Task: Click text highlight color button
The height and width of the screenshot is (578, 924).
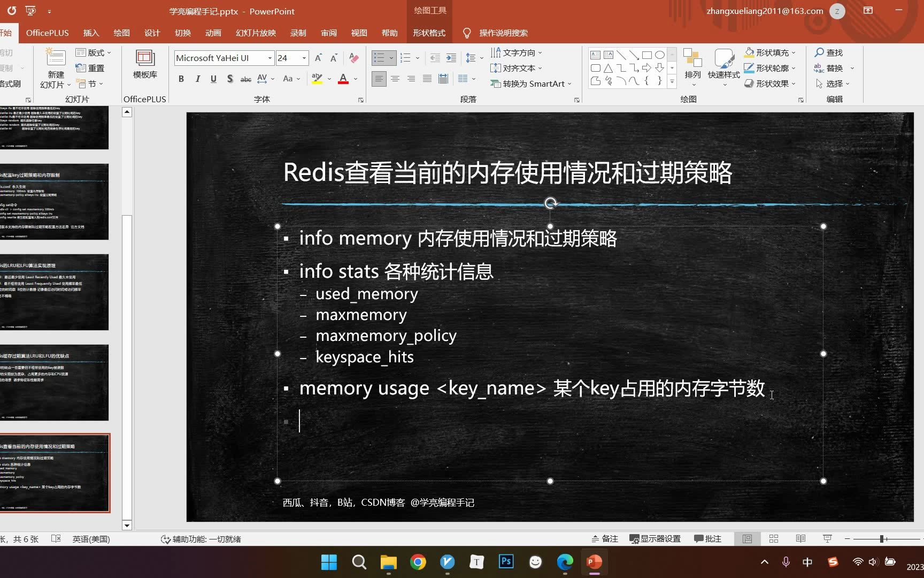Action: coord(317,79)
